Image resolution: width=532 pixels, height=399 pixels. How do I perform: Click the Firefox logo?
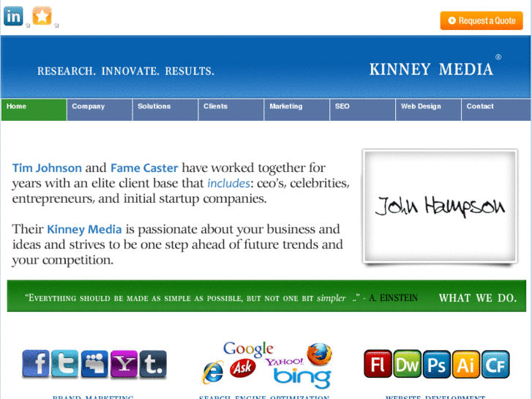319,354
